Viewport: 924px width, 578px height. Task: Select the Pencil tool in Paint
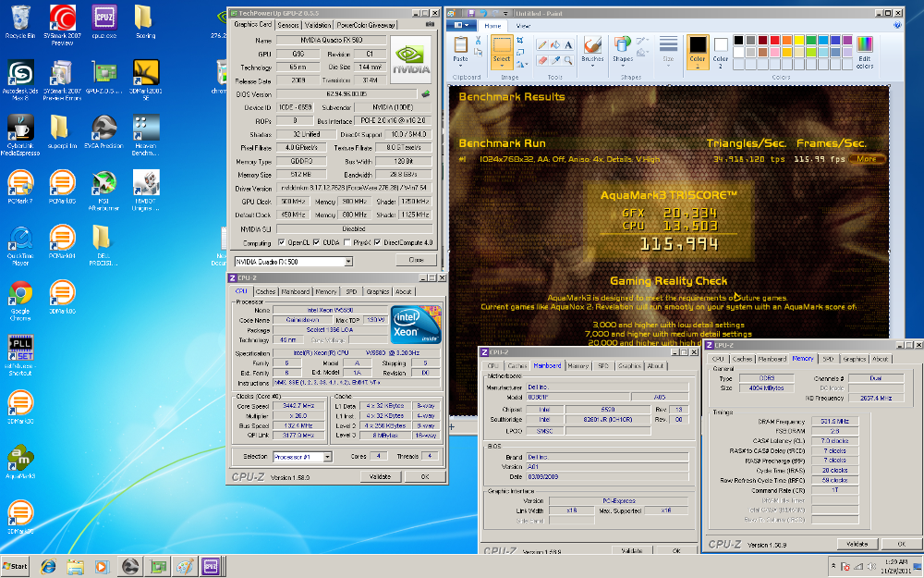(542, 44)
